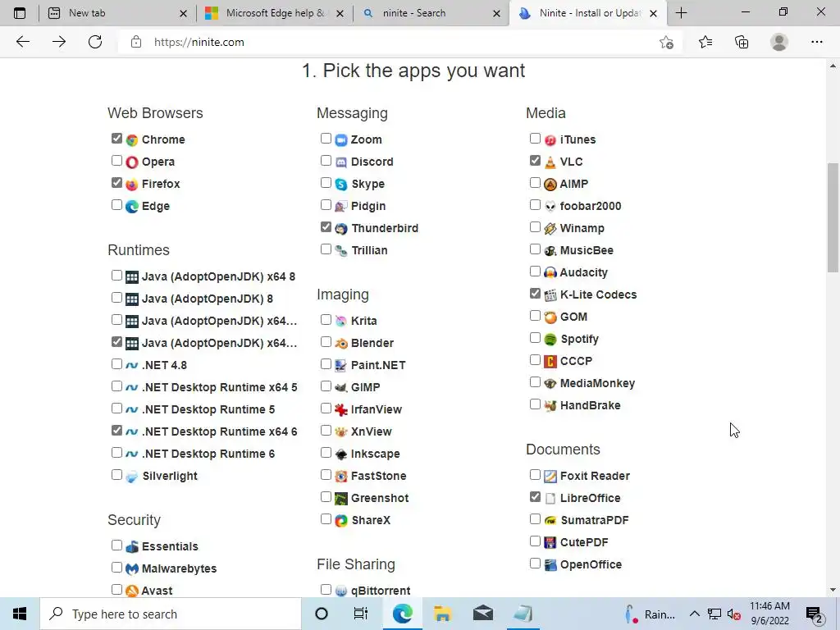Click the Blender icon
The image size is (840, 630).
click(x=341, y=344)
